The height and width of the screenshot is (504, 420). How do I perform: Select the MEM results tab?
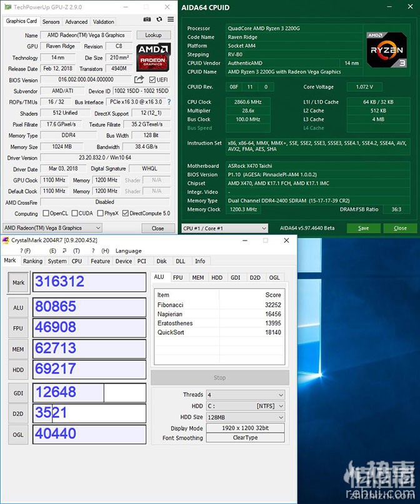click(197, 277)
